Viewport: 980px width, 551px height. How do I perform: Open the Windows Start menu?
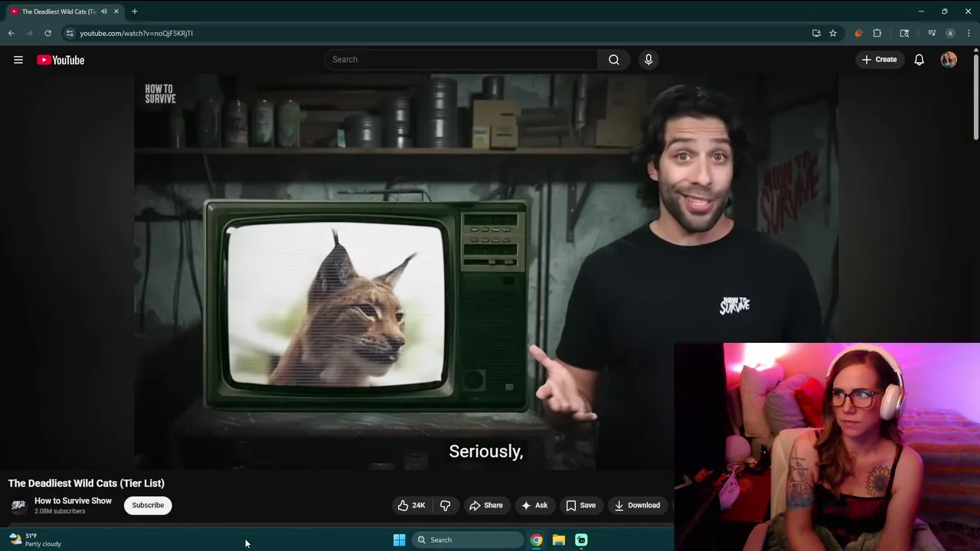tap(399, 540)
